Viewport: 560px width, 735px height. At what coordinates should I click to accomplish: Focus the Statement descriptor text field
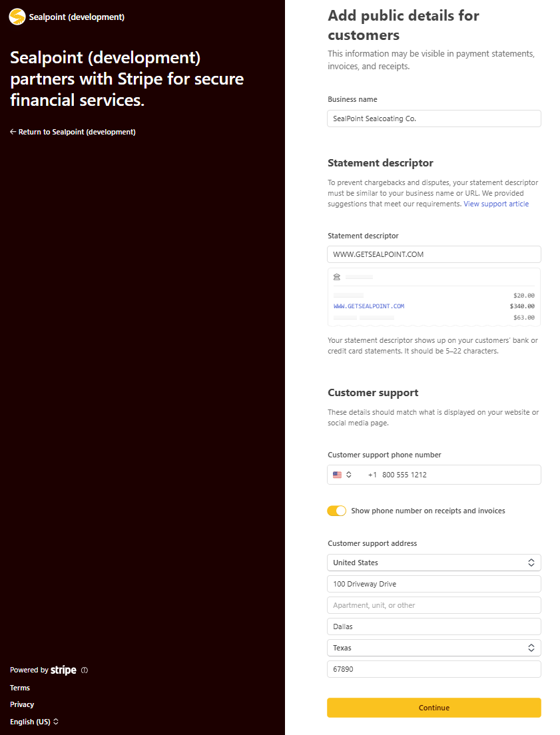pyautogui.click(x=434, y=254)
